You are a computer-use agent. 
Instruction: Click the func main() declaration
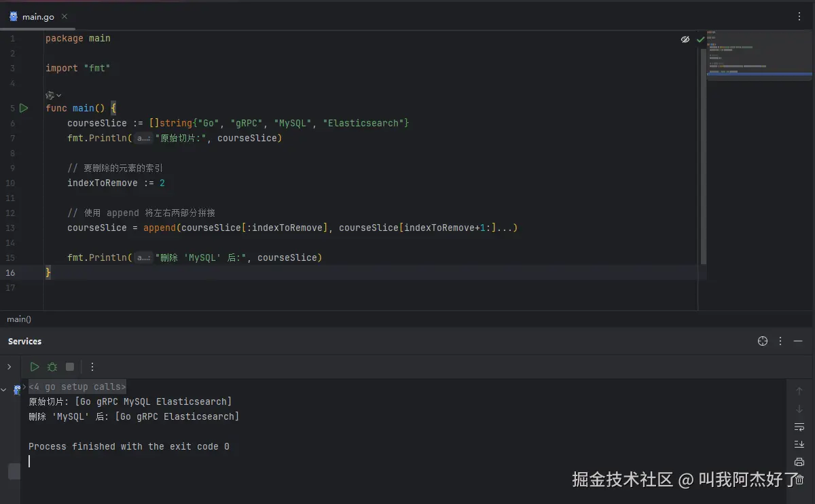(x=81, y=108)
